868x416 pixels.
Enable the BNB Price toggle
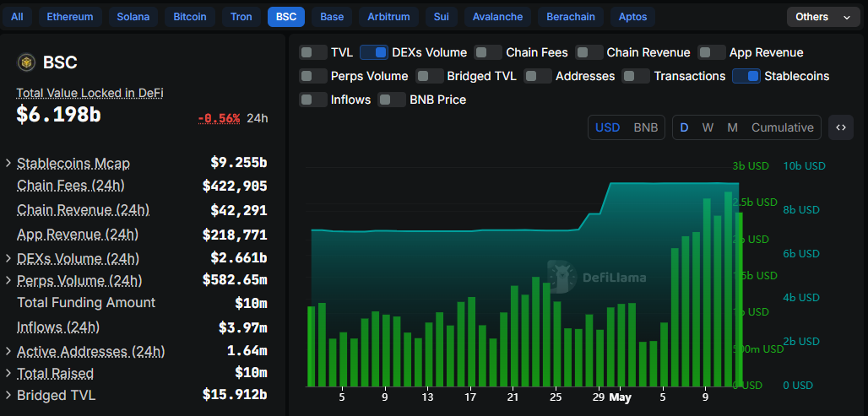click(392, 100)
